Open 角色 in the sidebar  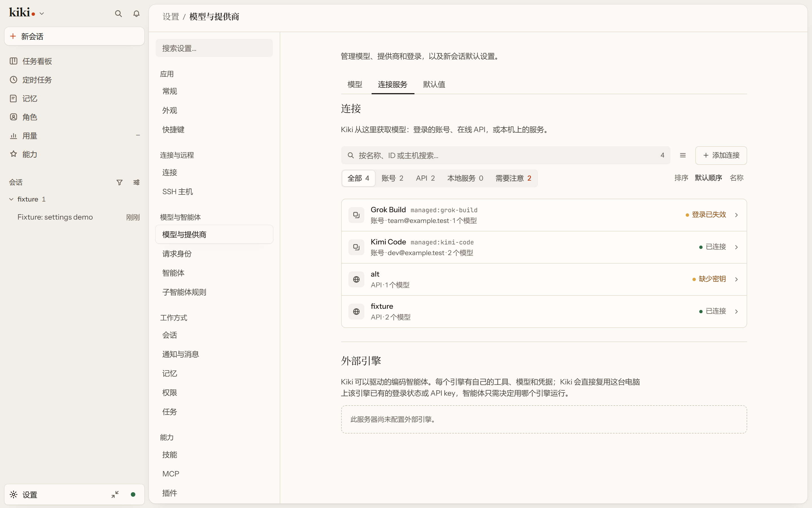74,117
